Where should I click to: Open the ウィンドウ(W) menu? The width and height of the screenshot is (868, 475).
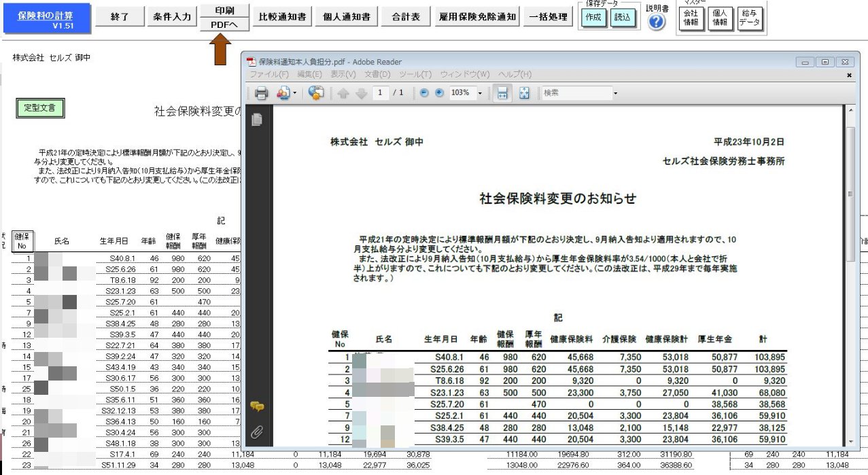point(464,74)
